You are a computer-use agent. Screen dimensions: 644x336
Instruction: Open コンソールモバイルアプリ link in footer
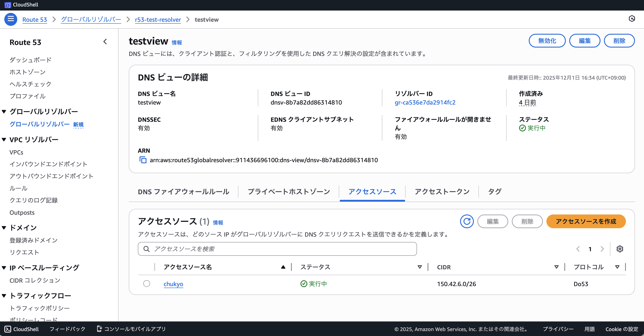pyautogui.click(x=131, y=329)
